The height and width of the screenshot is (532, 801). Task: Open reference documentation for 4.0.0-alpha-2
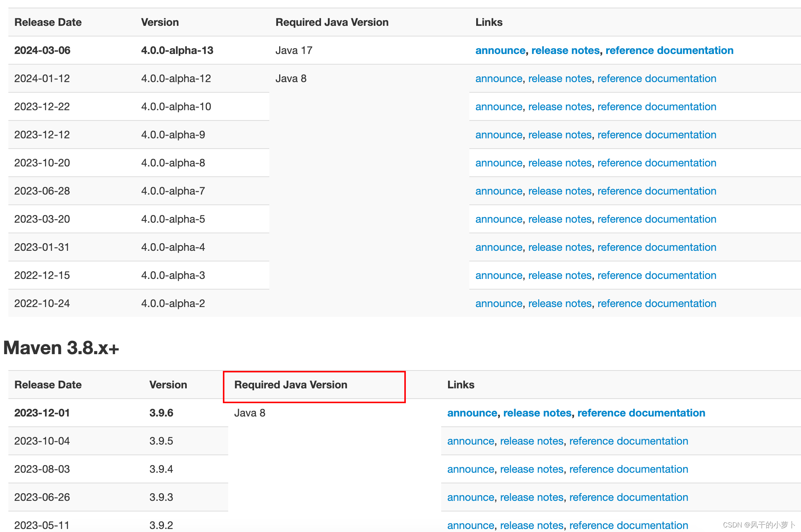(x=657, y=303)
